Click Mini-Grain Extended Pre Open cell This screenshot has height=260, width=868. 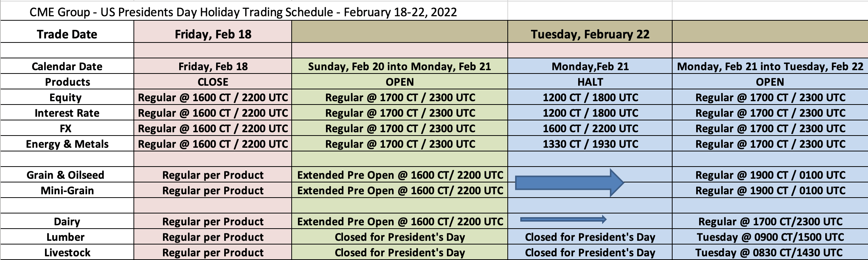(400, 190)
